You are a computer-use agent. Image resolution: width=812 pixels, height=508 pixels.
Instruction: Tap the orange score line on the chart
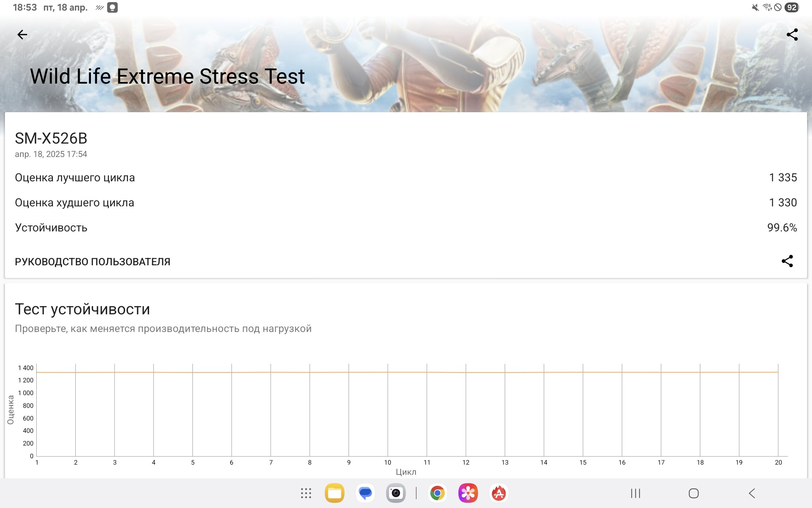[407, 372]
